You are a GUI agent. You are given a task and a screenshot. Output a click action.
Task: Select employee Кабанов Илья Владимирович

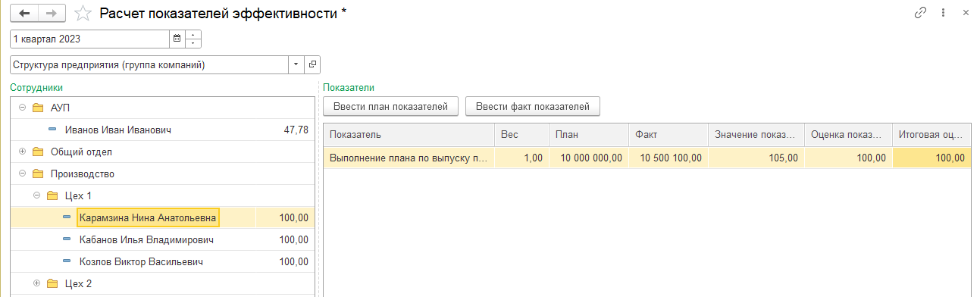coord(146,240)
